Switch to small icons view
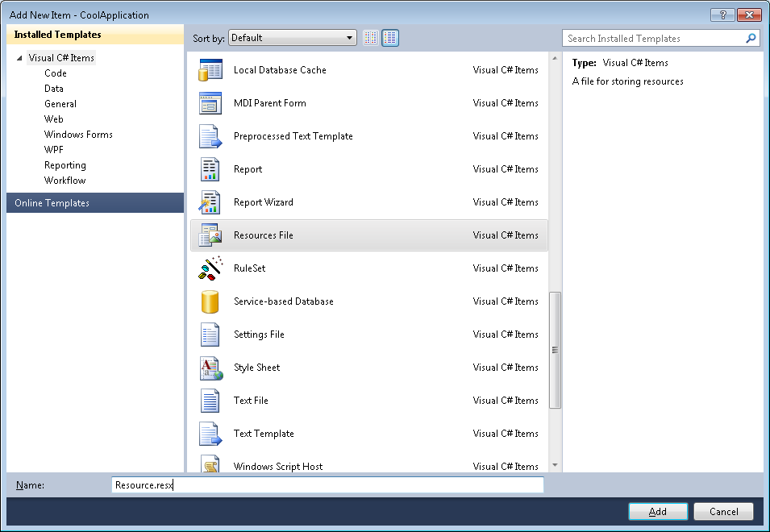The width and height of the screenshot is (770, 532). pyautogui.click(x=371, y=38)
